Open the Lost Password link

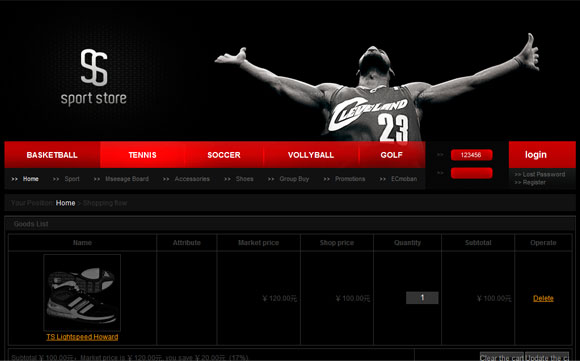tap(540, 174)
